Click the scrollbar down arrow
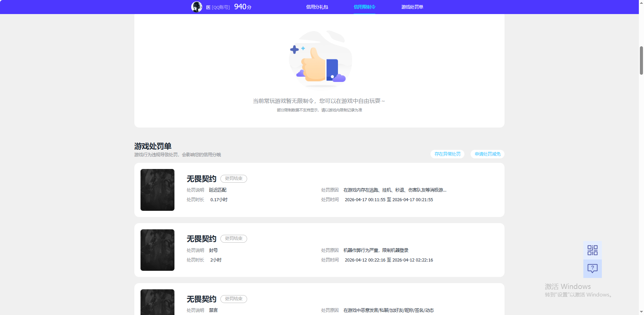Viewport: 644px width, 315px height. [x=641, y=312]
